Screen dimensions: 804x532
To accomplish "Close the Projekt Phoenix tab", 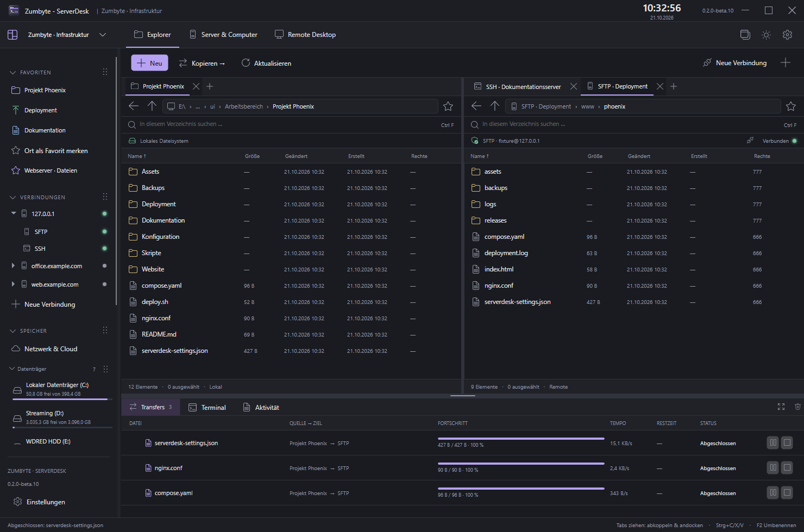I will click(196, 86).
